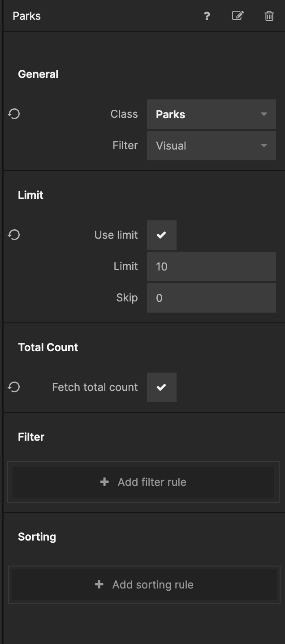
Task: Add filter rule button
Action: click(x=143, y=482)
